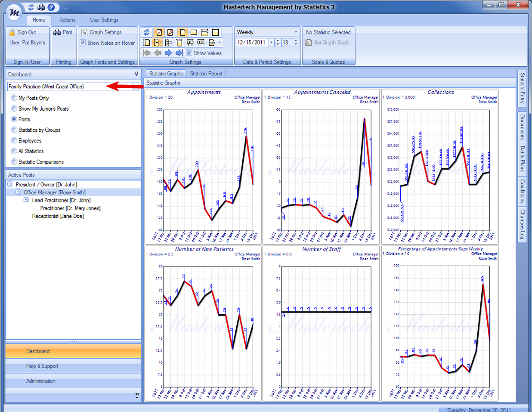Click the Collections graph thumbnail
The height and width of the screenshot is (412, 532).
click(440, 166)
